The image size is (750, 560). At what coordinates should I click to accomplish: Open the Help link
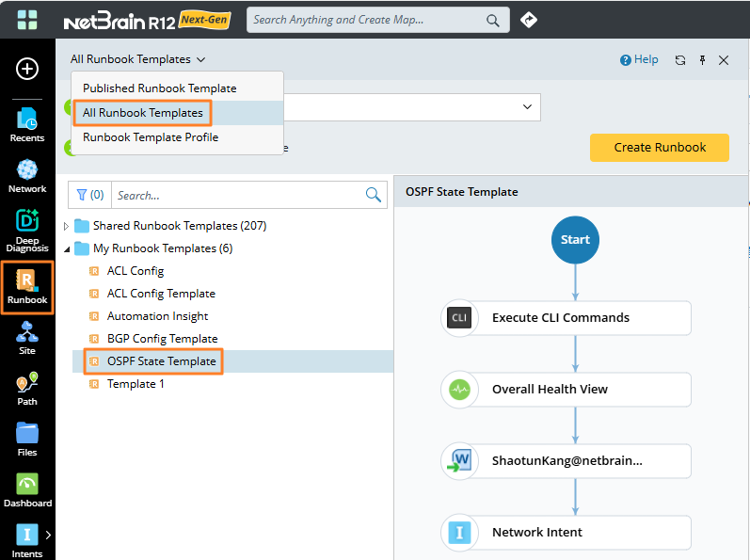point(639,59)
